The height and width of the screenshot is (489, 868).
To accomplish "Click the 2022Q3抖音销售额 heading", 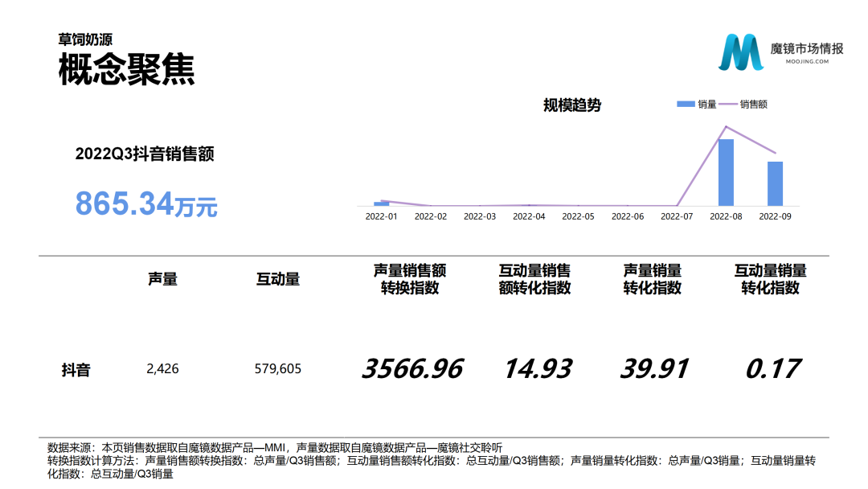I will click(x=145, y=154).
